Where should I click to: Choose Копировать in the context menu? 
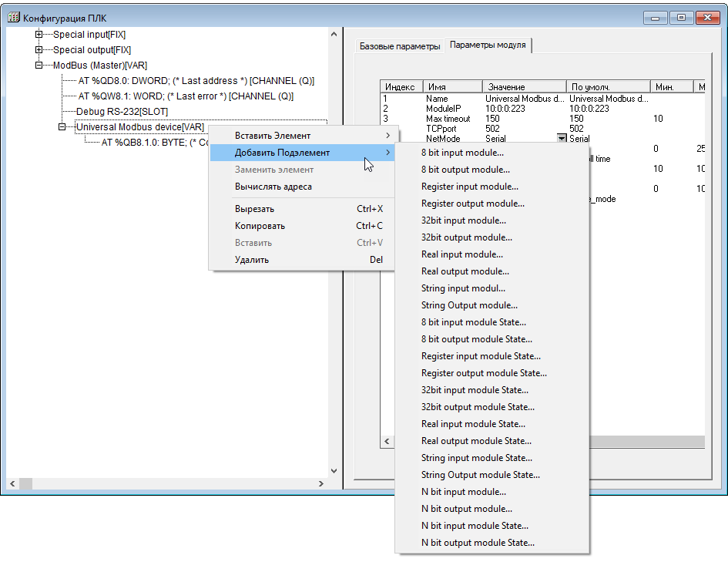click(x=260, y=226)
